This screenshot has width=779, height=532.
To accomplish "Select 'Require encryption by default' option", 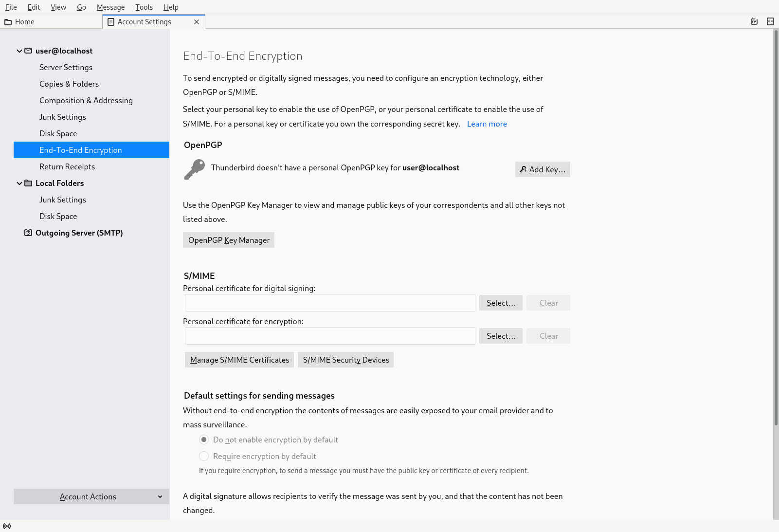I will [x=204, y=456].
